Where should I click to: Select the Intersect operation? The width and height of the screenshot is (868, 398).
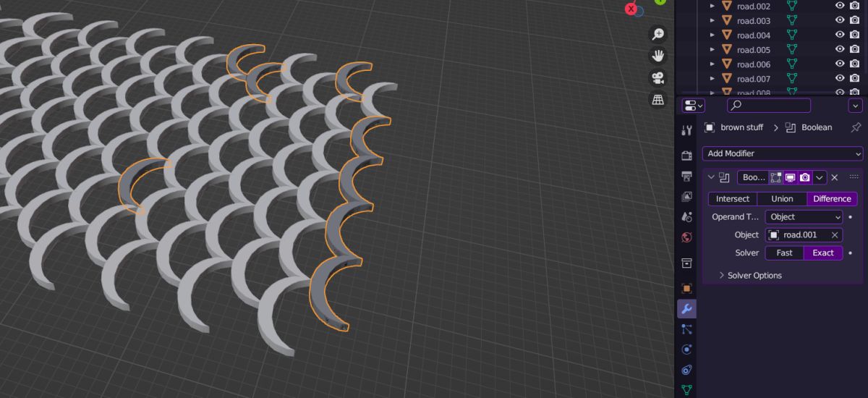(733, 199)
